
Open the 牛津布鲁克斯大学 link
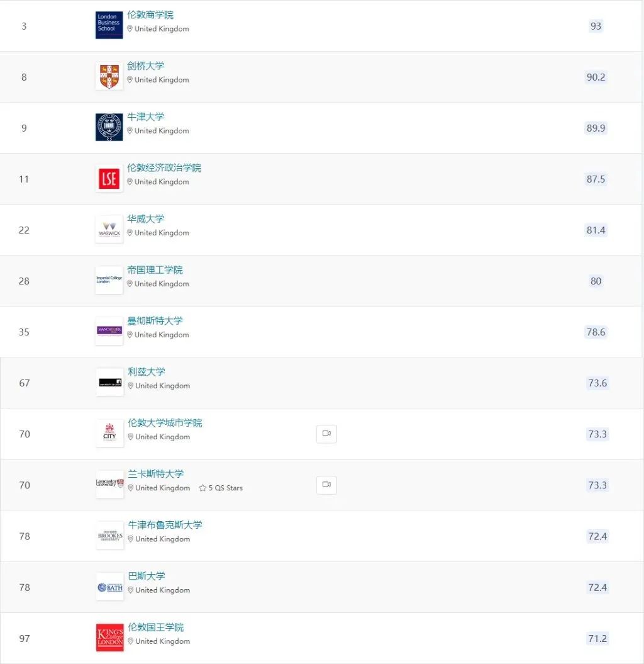(x=165, y=525)
